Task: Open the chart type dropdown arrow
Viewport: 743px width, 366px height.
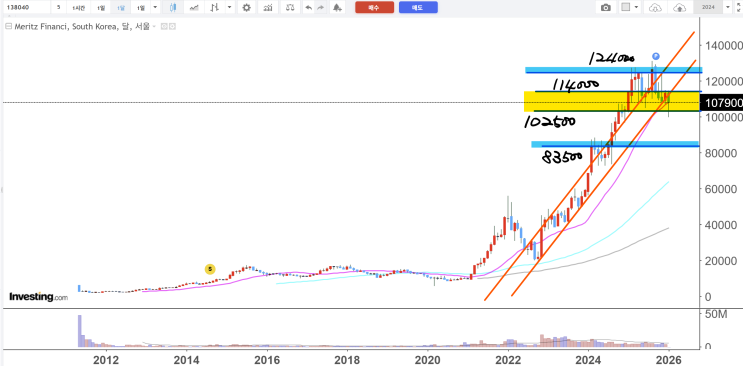Action: point(230,8)
